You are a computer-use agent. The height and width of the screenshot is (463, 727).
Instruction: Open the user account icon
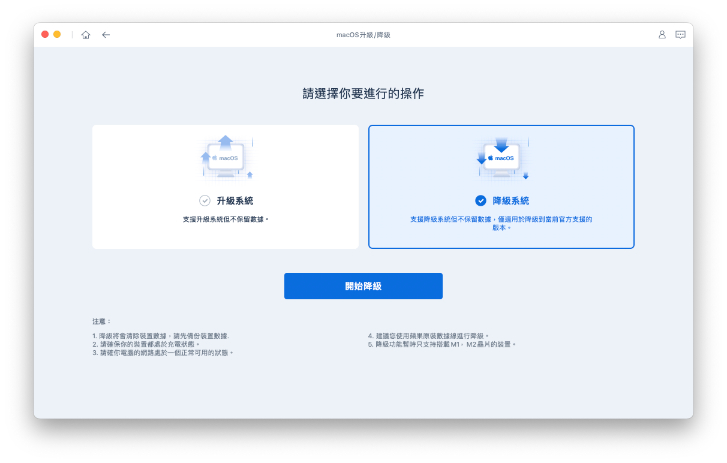point(662,35)
